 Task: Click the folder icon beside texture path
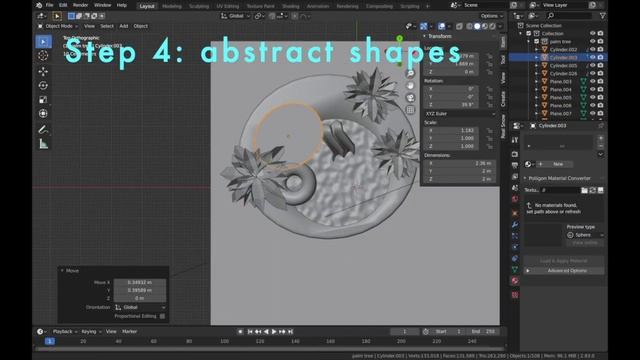pos(584,190)
